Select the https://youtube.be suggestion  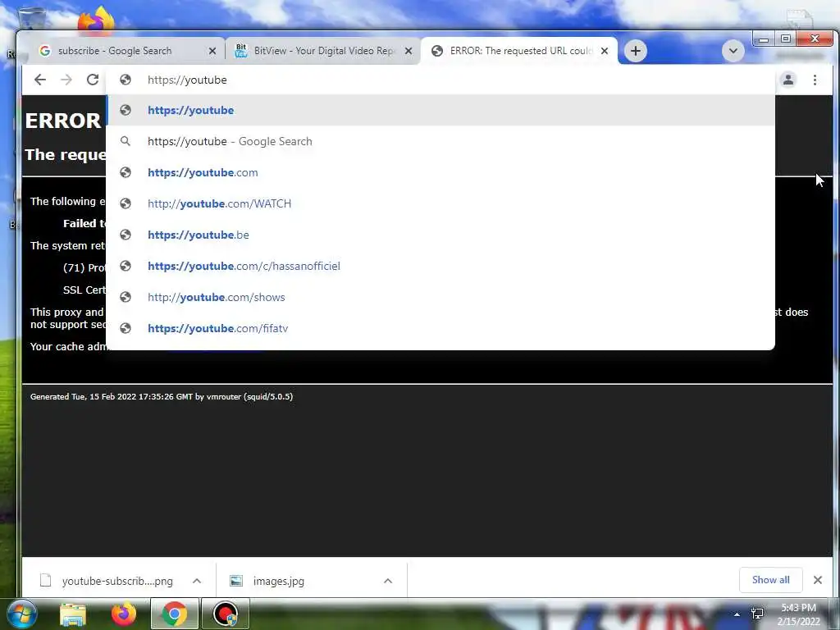click(x=441, y=235)
